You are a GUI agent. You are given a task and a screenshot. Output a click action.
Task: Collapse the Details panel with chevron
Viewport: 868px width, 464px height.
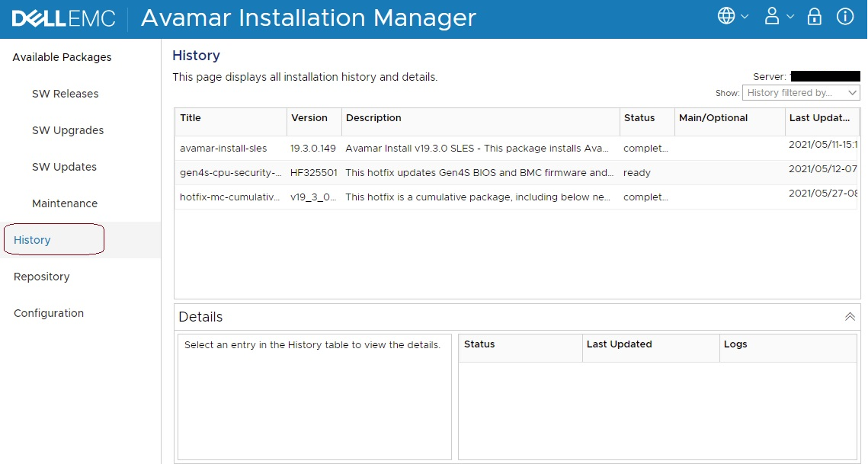pos(850,317)
